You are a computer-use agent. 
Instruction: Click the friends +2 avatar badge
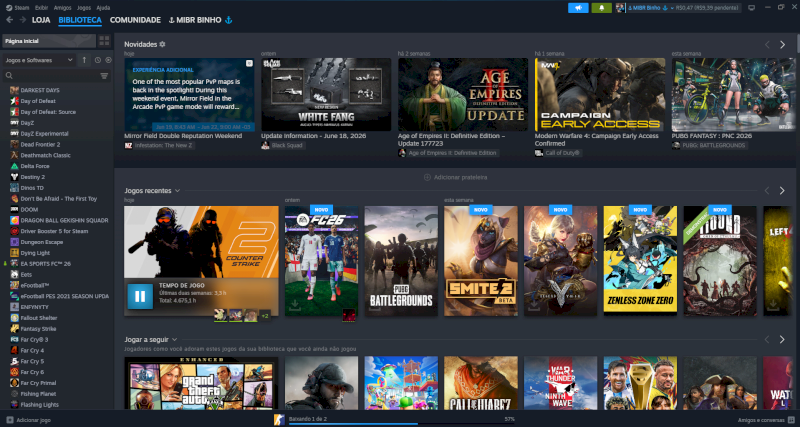265,316
